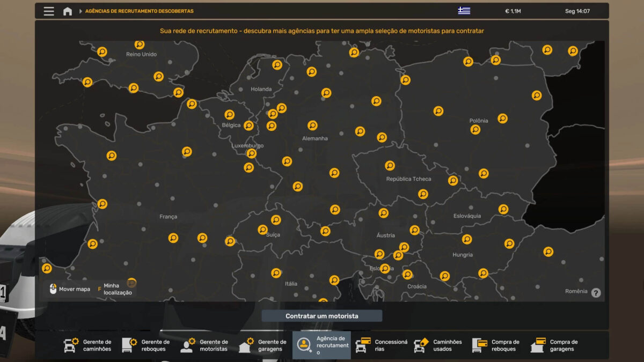Open Concessionárias tab
Image resolution: width=644 pixels, height=362 pixels.
click(x=380, y=345)
